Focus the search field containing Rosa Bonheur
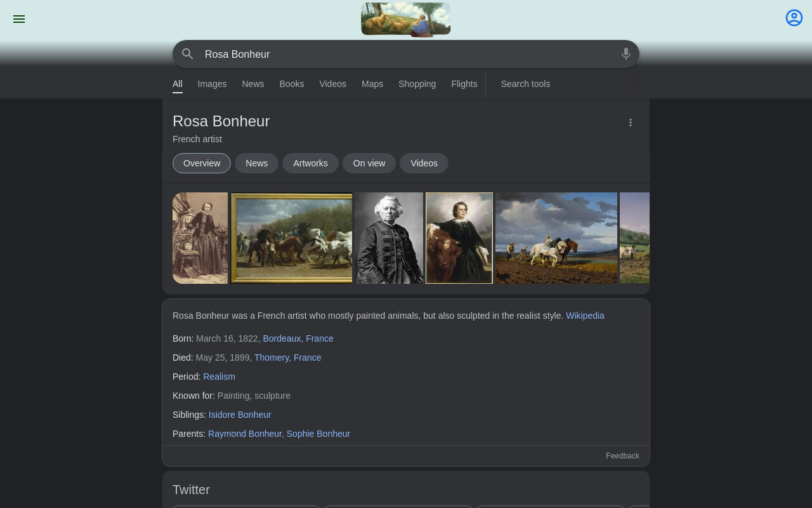 tap(406, 54)
